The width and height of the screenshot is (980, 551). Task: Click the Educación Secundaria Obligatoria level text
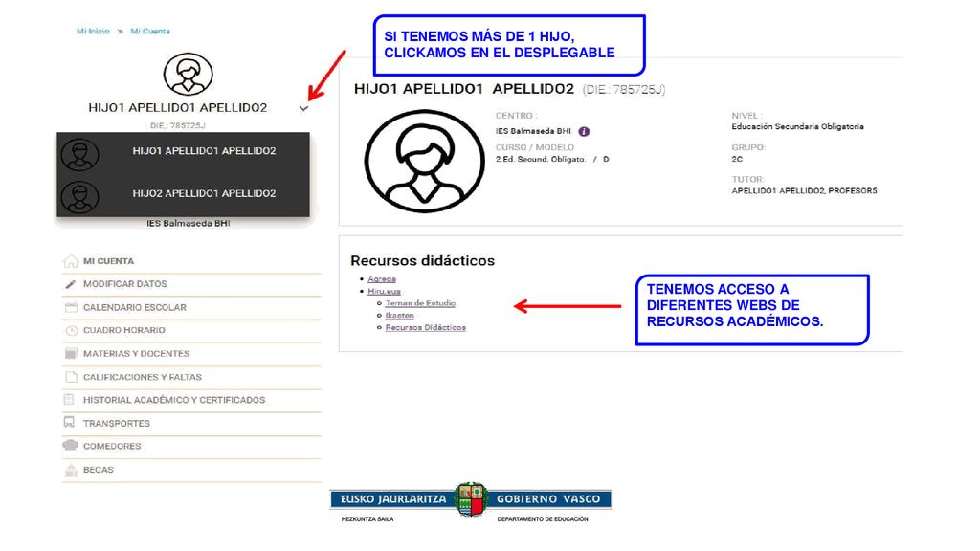click(x=797, y=127)
